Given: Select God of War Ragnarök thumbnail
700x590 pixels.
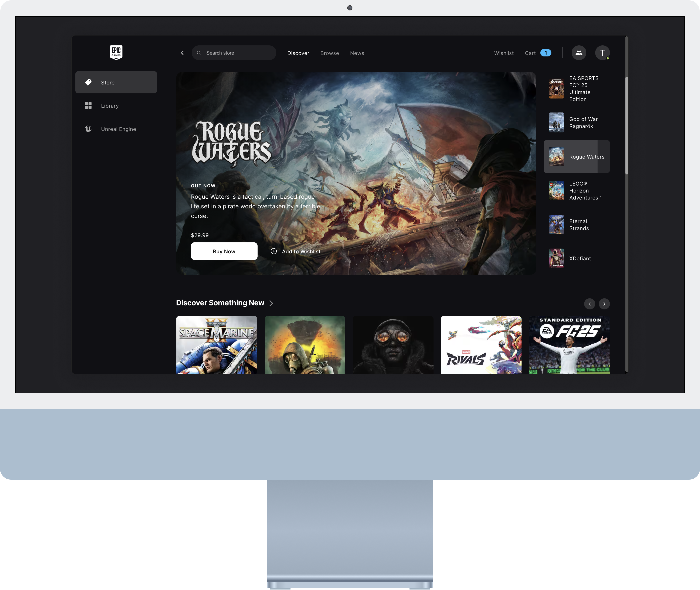Looking at the screenshot, I should tap(556, 122).
